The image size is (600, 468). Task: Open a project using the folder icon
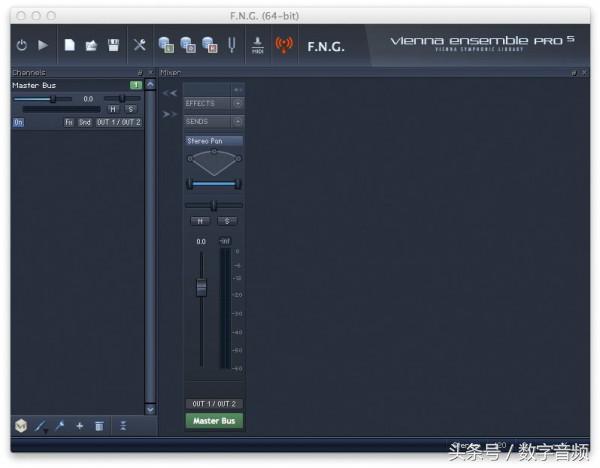tap(91, 46)
